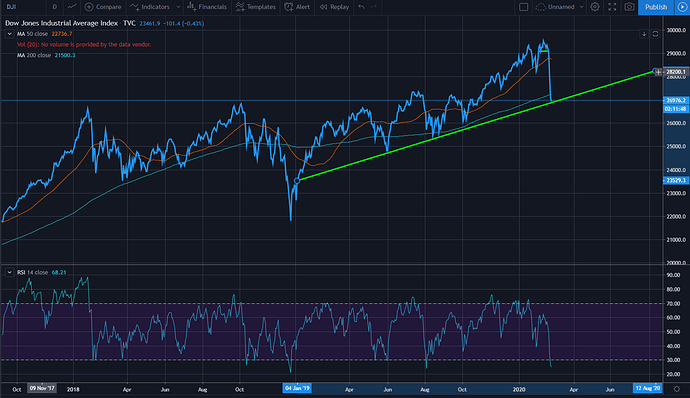Start bar Replay
The width and height of the screenshot is (690, 398).
(334, 7)
